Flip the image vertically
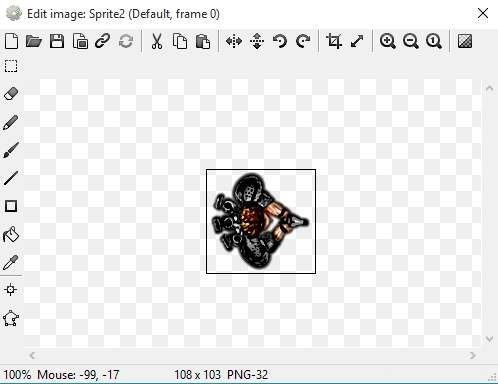This screenshot has height=384, width=498. (257, 41)
